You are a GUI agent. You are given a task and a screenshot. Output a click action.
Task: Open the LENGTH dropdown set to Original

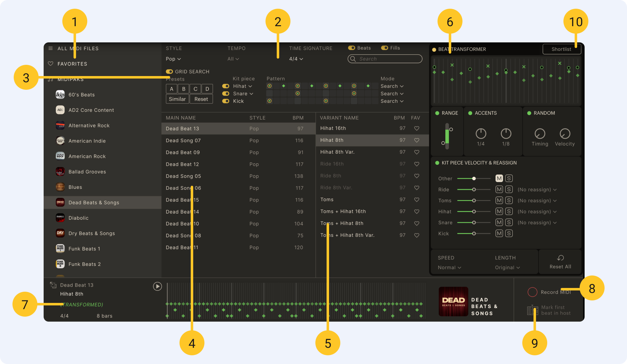click(507, 267)
